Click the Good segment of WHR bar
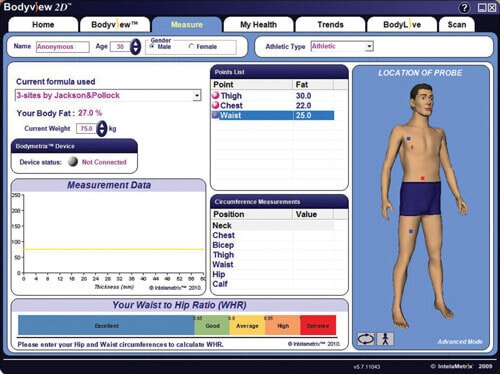The height and width of the screenshot is (374, 500). [212, 325]
